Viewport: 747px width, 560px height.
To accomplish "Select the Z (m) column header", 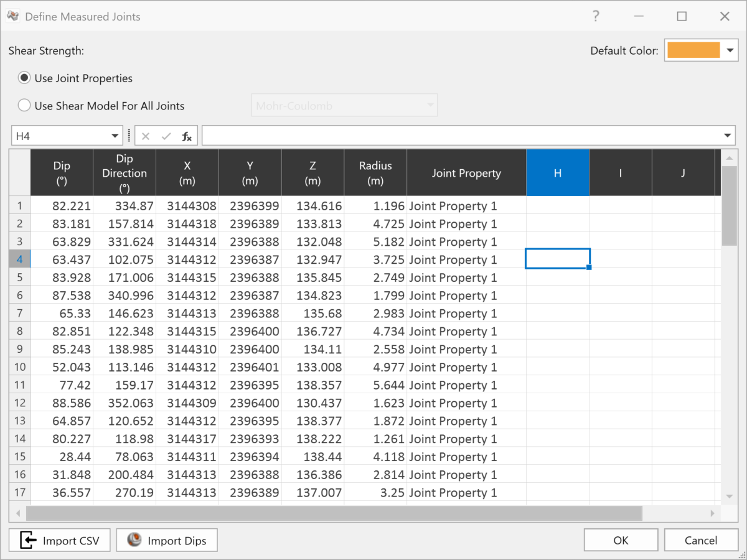I will click(x=312, y=172).
